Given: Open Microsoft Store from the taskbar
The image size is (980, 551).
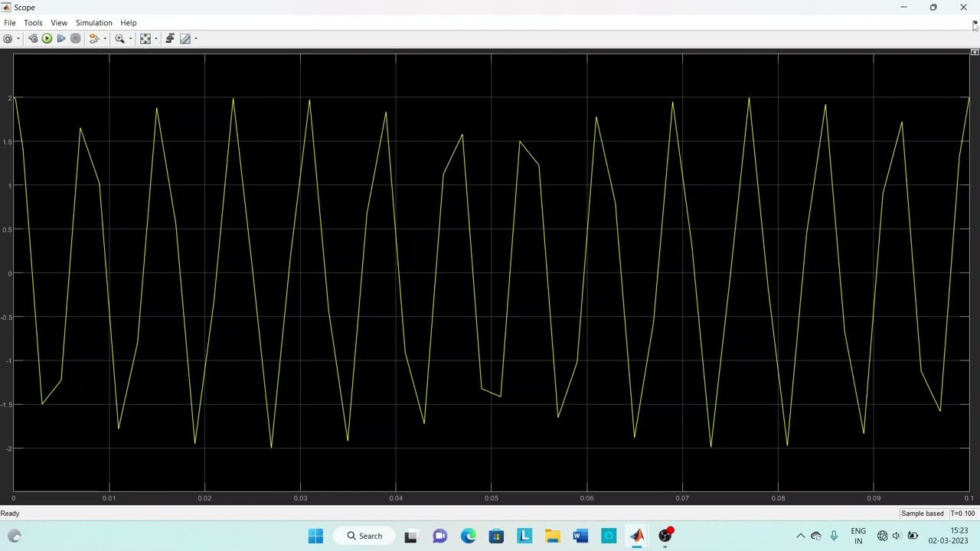Looking at the screenshot, I should tap(496, 536).
